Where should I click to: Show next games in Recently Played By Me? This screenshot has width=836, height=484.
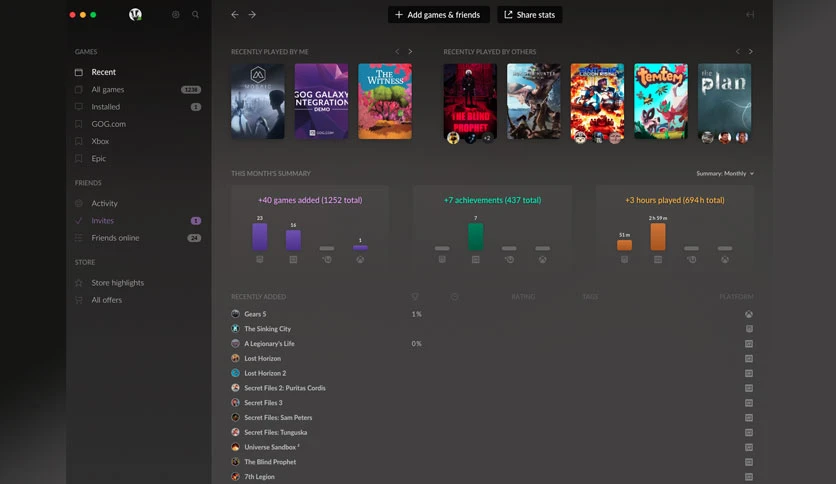click(410, 52)
